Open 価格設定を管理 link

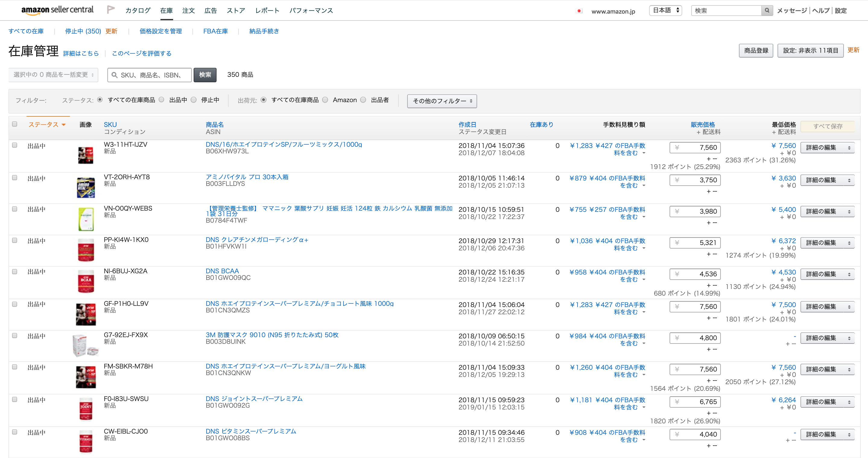pos(161,31)
